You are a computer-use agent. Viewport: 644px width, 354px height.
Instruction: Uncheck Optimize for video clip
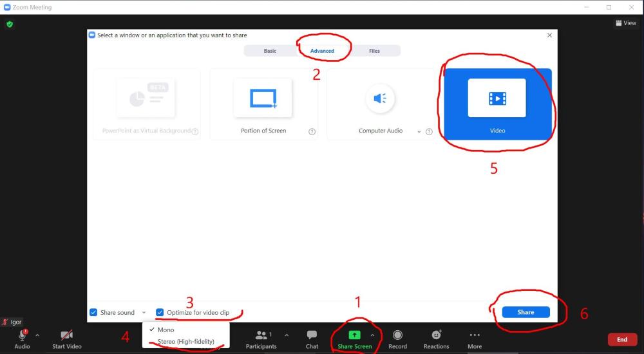tap(160, 313)
